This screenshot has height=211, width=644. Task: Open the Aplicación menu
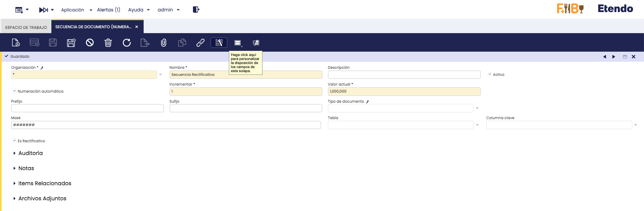[x=76, y=10]
